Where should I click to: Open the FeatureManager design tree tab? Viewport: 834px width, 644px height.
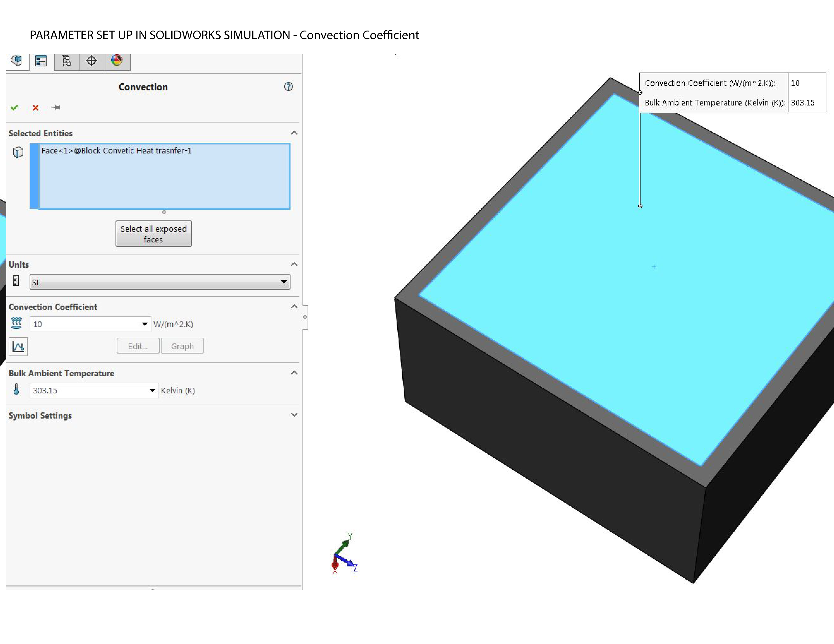pyautogui.click(x=16, y=61)
